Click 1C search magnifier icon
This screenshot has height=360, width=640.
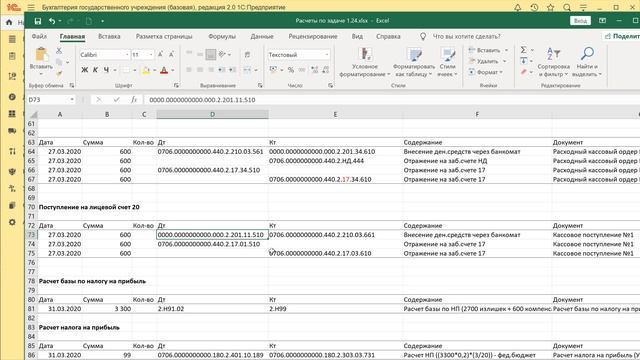[x=567, y=7]
